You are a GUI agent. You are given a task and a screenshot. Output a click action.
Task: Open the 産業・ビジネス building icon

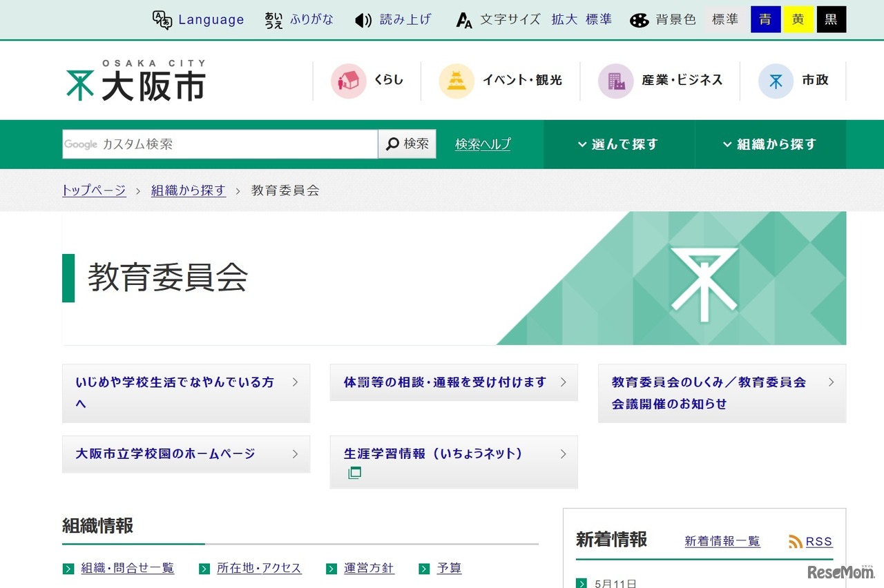615,81
